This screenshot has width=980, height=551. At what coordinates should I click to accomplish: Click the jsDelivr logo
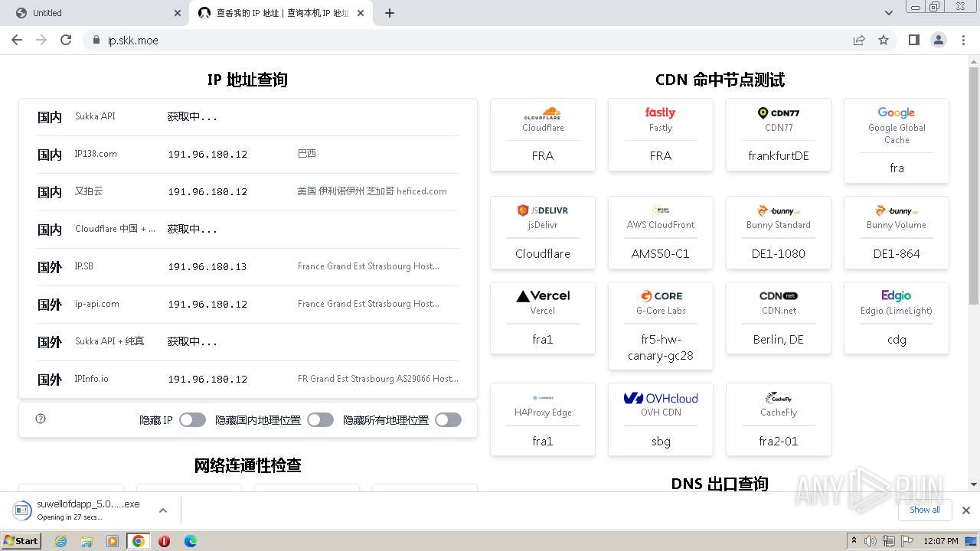543,210
